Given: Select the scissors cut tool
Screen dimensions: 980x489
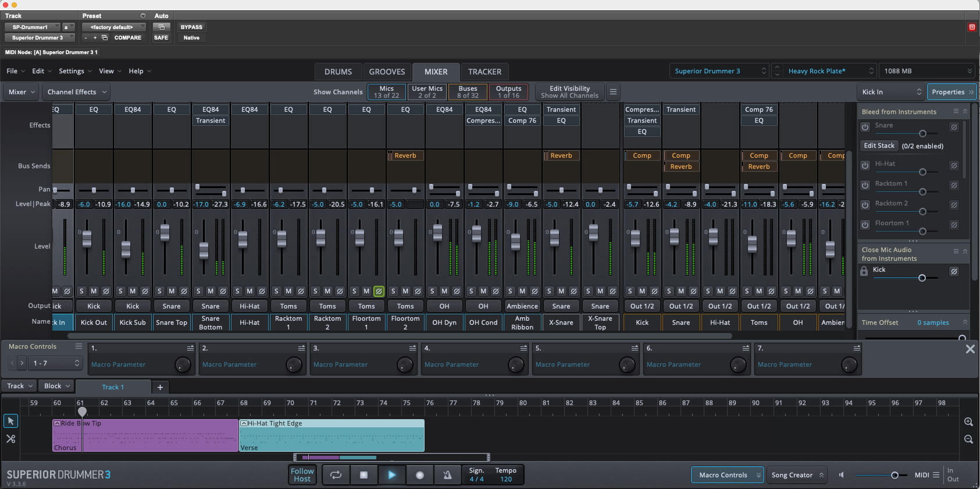Looking at the screenshot, I should (10, 439).
